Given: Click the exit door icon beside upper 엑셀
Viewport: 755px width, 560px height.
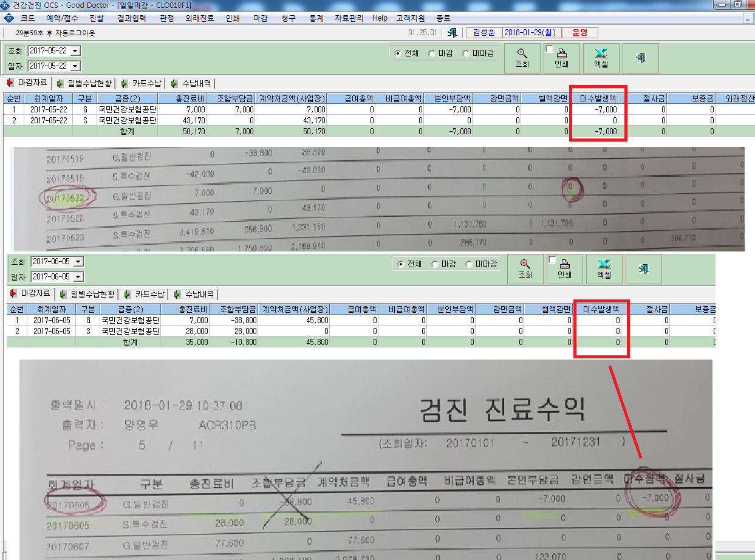Looking at the screenshot, I should coord(641,58).
